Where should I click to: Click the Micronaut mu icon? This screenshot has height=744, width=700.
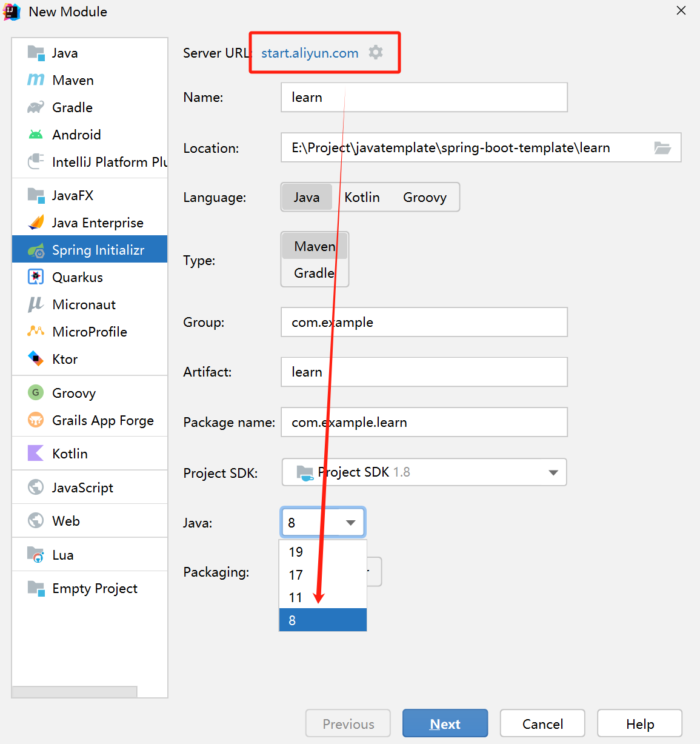click(x=36, y=304)
